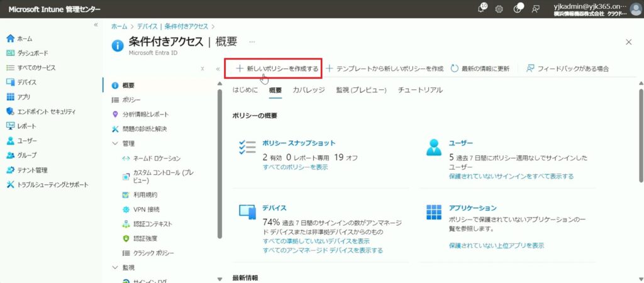Screen dimensions: 644x283
Task: Open ダッシュボード in left navigation
Action: click(x=28, y=53)
